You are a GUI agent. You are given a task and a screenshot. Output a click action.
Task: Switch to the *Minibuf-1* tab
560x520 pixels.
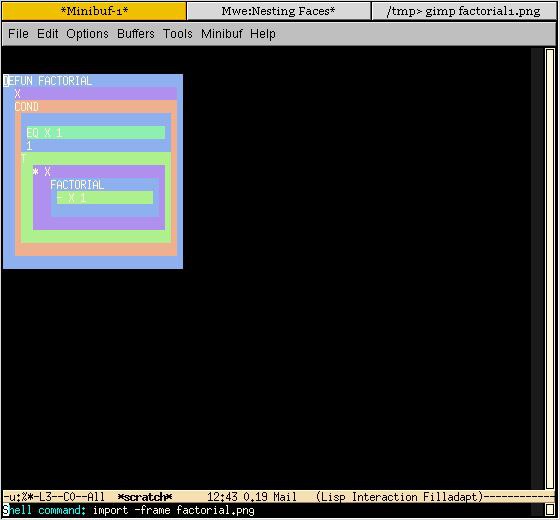click(x=94, y=11)
